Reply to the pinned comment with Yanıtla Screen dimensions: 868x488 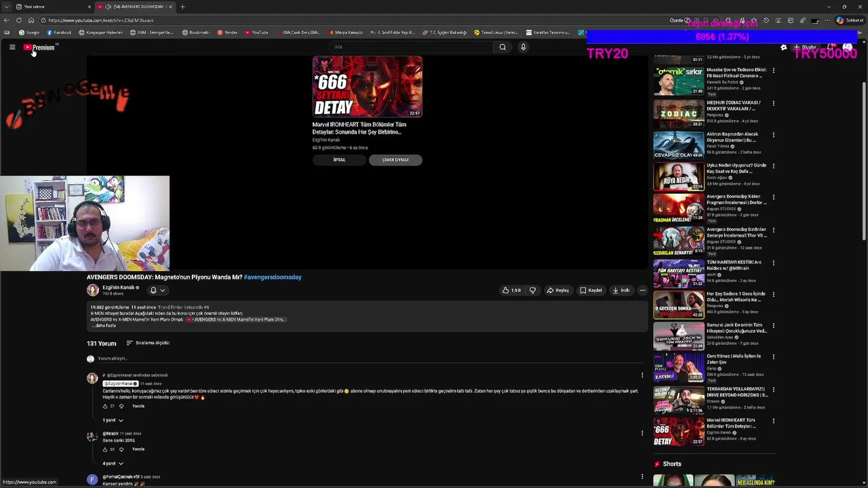point(138,406)
